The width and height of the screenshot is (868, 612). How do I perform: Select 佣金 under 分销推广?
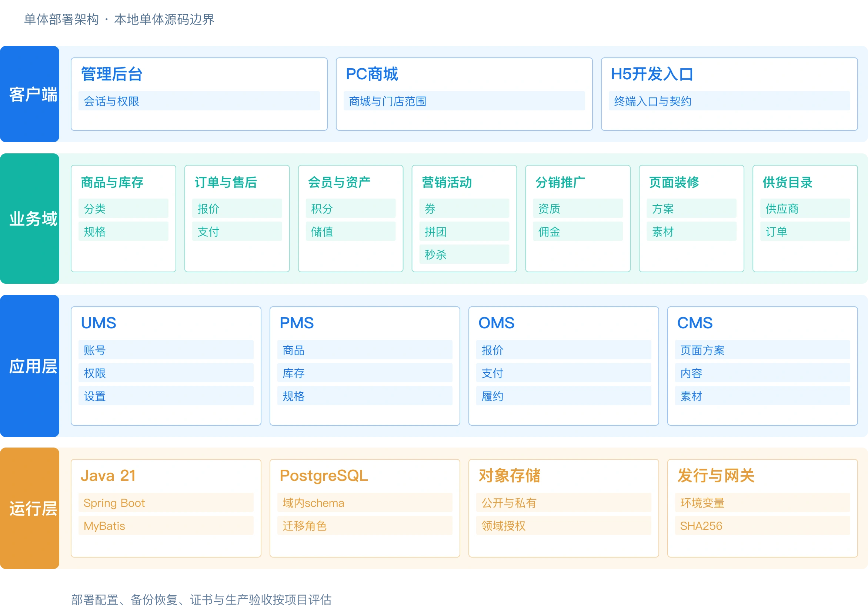point(578,232)
